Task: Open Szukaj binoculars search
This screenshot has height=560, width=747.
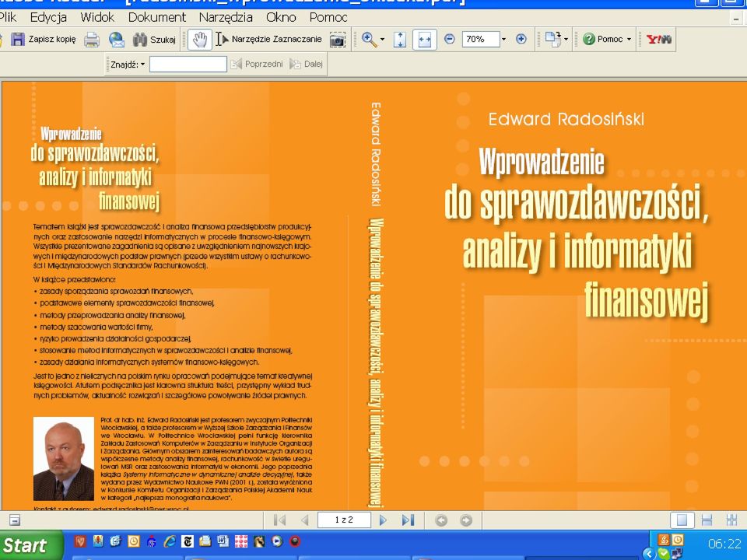Action: [x=154, y=40]
